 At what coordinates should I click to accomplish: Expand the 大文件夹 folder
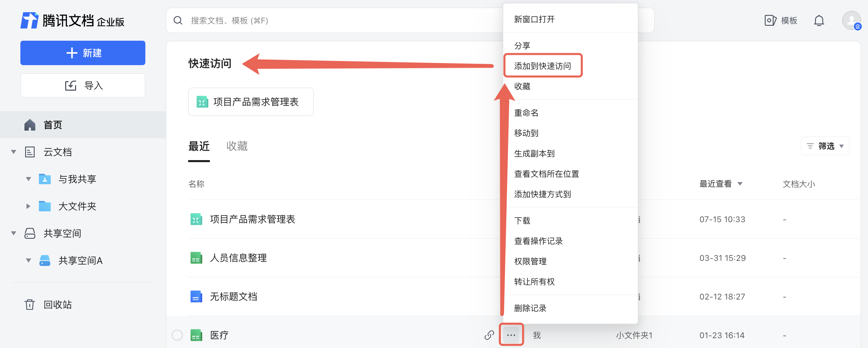[x=28, y=206]
